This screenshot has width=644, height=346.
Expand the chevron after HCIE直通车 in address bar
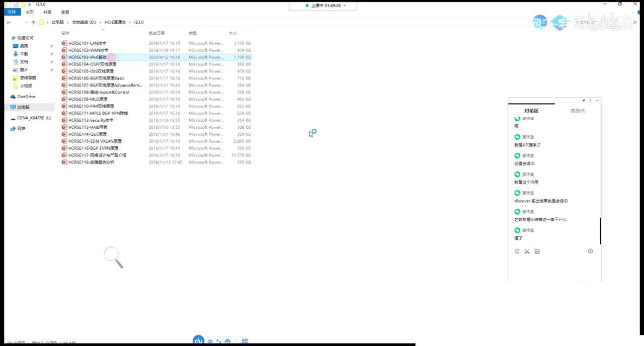click(130, 23)
